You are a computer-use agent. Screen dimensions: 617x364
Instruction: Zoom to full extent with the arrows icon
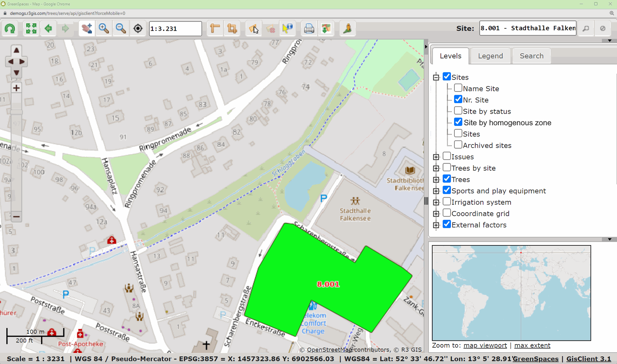pyautogui.click(x=31, y=29)
